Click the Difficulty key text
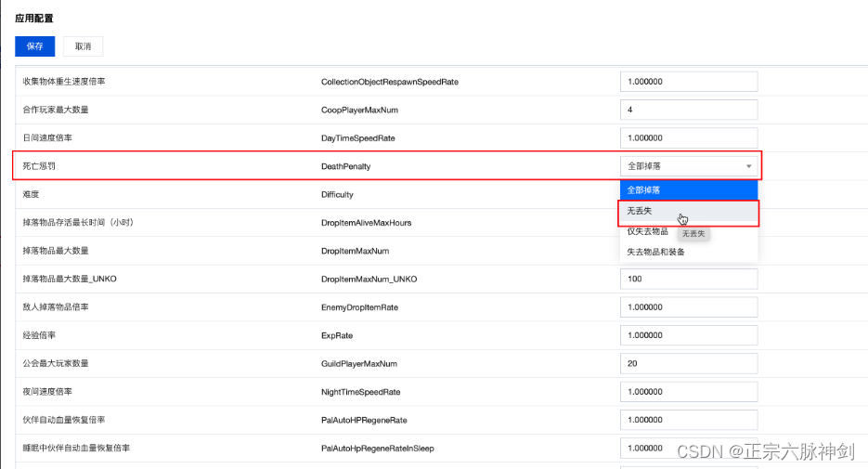This screenshot has width=868, height=469. coord(337,195)
